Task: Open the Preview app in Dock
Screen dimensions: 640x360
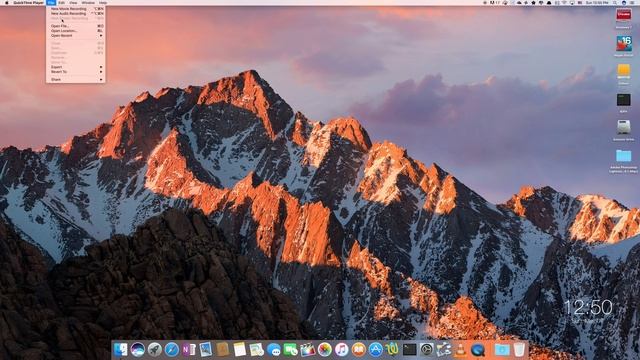Action: point(206,350)
